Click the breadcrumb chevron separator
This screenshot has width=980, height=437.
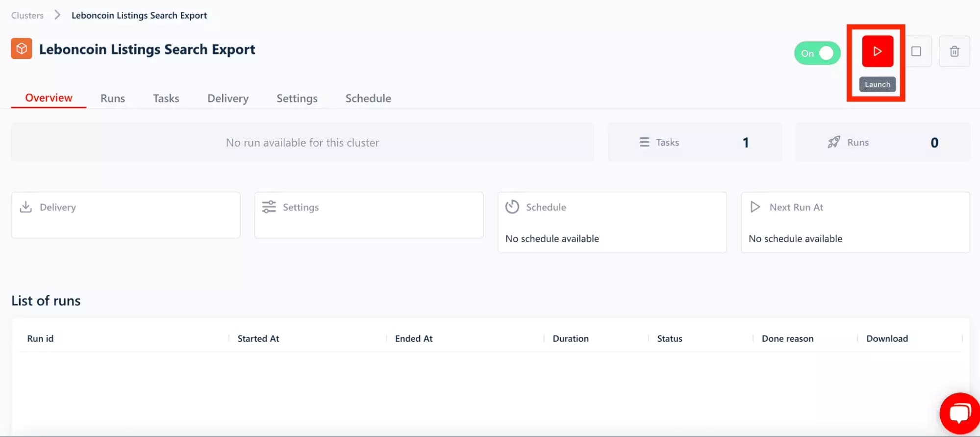pos(57,15)
